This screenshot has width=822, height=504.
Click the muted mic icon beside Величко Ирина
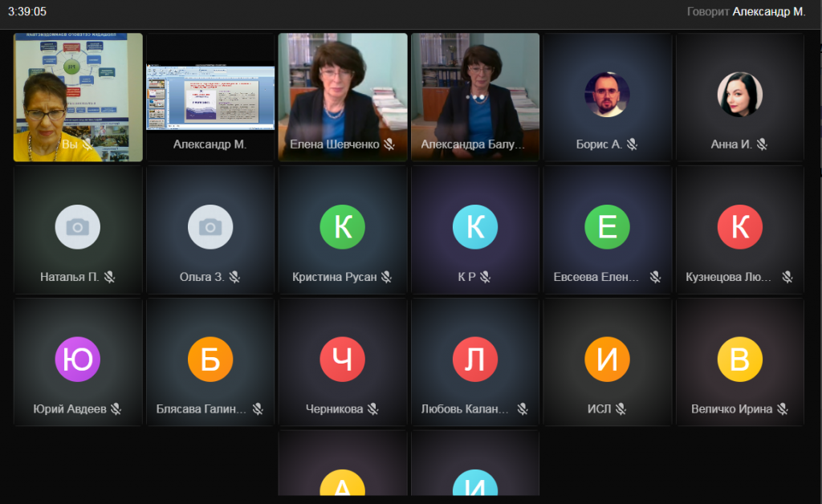pos(783,409)
